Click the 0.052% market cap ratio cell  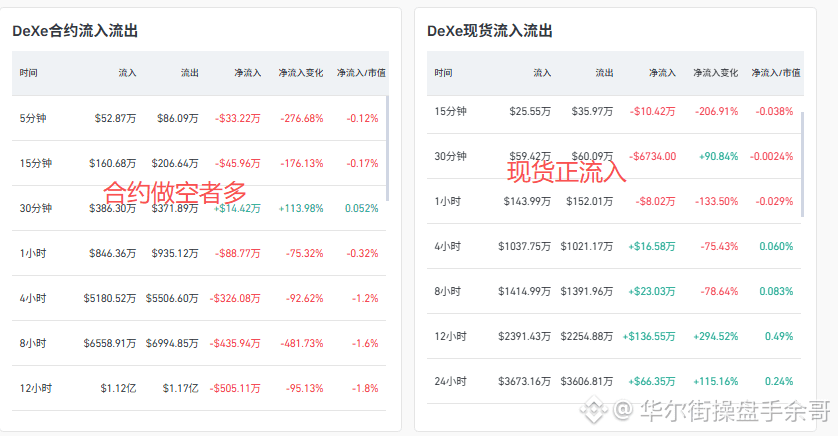tap(361, 208)
